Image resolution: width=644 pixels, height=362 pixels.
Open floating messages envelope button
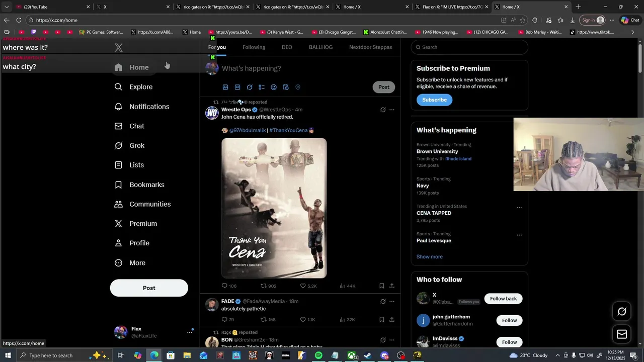(x=622, y=334)
